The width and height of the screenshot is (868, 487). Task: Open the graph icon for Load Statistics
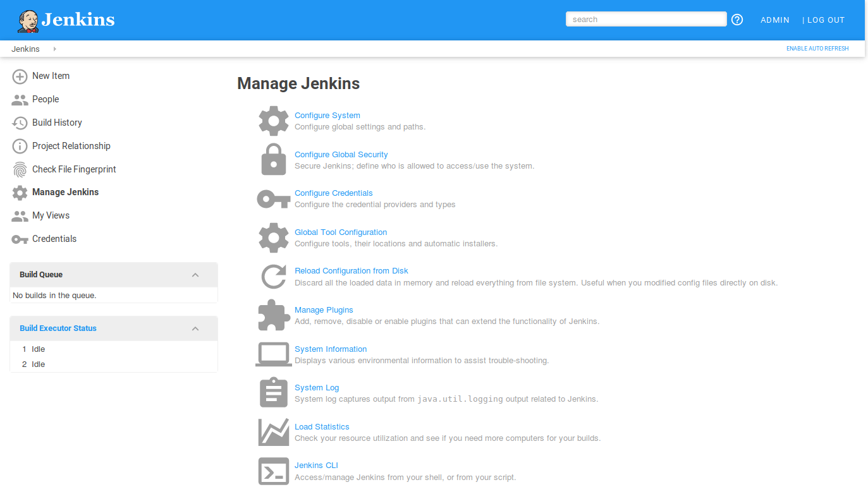coord(273,431)
